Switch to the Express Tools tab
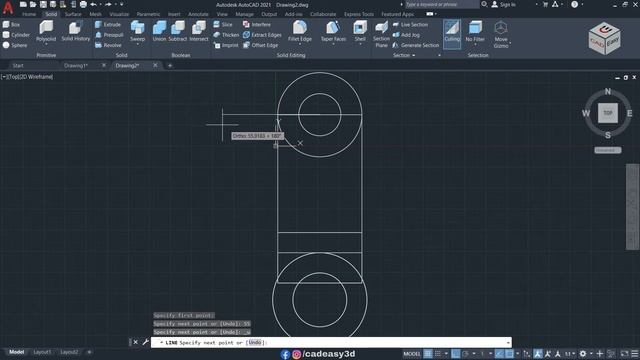Viewport: 640px width, 360px height. pos(359,14)
